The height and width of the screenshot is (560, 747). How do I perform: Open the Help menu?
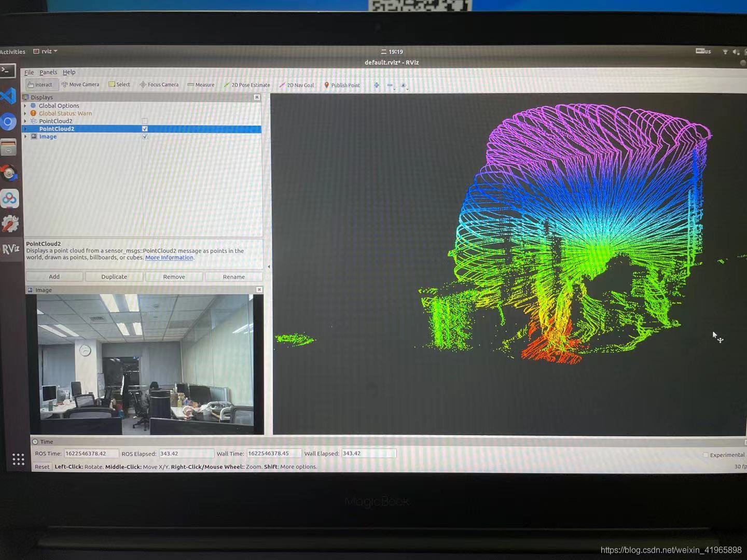click(x=68, y=72)
